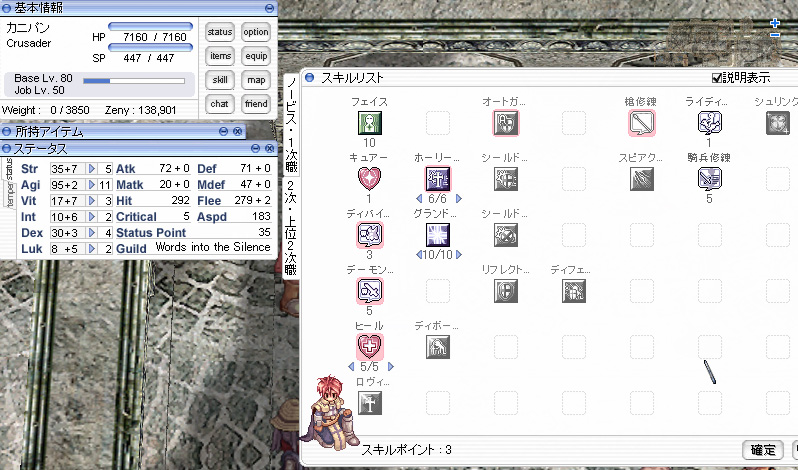This screenshot has height=470, width=798.
Task: Open the vertical temper tab
Action: tap(10, 195)
